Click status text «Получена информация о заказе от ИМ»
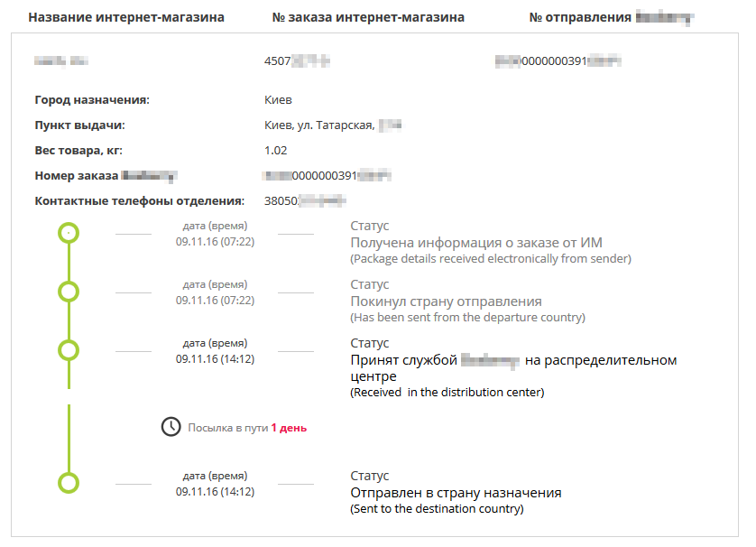This screenshot has width=756, height=547. click(x=475, y=243)
